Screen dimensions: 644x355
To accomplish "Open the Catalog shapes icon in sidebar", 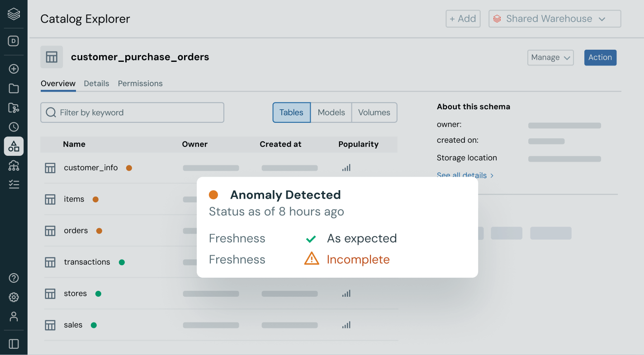I will (x=14, y=146).
